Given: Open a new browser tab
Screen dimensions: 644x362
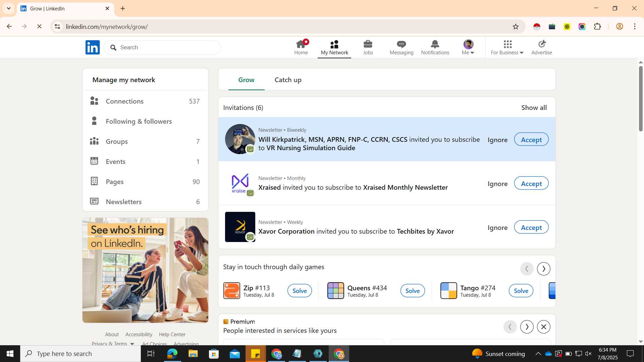Looking at the screenshot, I should (x=123, y=8).
